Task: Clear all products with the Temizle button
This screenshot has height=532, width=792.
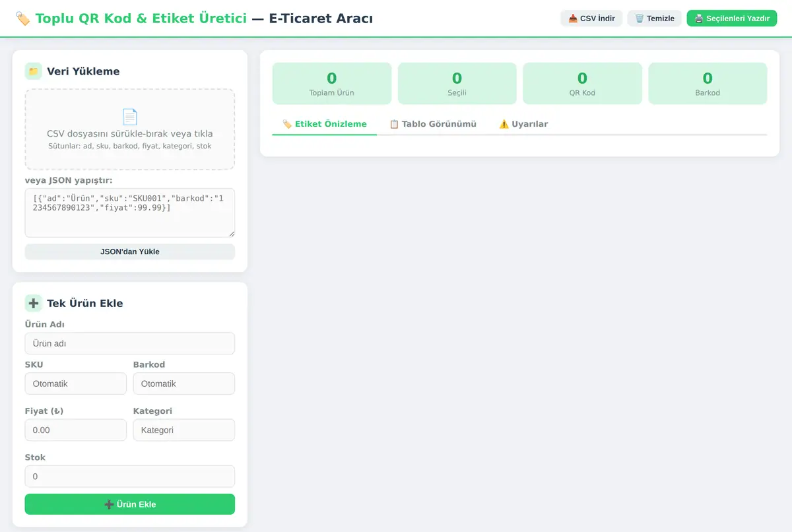Action: click(x=654, y=18)
